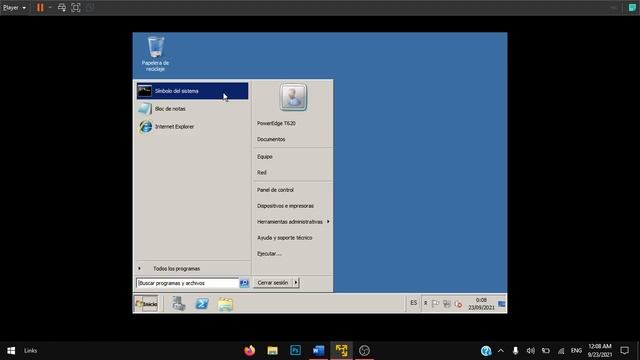Click the Action Center flag tray icon
The height and width of the screenshot is (360, 640).
pyautogui.click(x=436, y=304)
